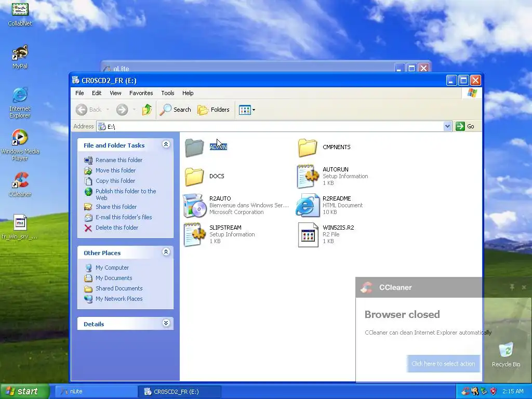Click E-mail this folder's files link

(124, 217)
